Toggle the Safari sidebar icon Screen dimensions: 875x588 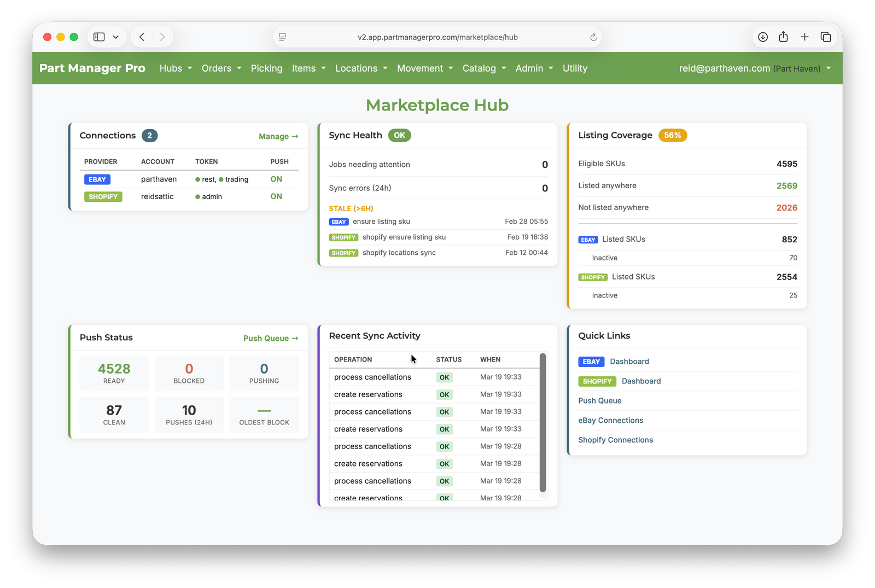[99, 37]
